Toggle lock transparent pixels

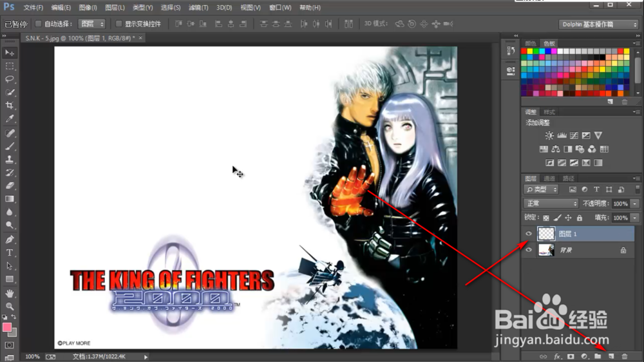[546, 218]
